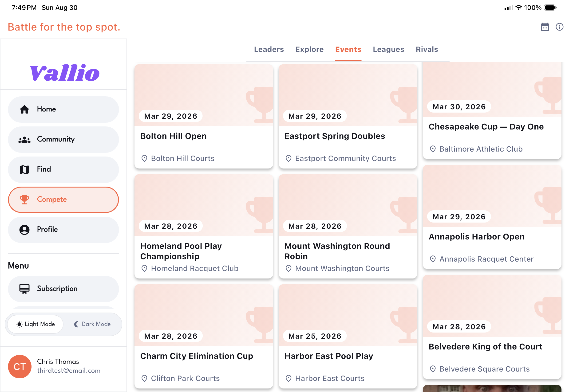Click the Mar 30, 2026 date badge
569x392 pixels.
pos(459,107)
